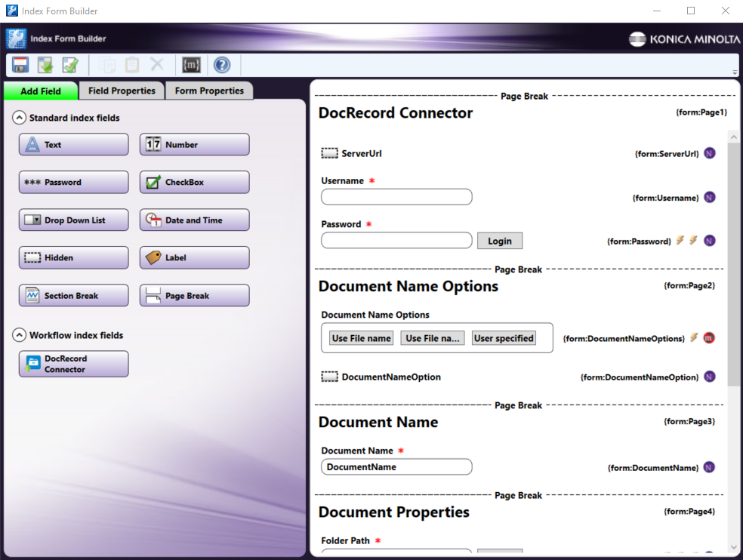The image size is (743, 560).
Task: Add a Drop Down List field
Action: pos(73,220)
